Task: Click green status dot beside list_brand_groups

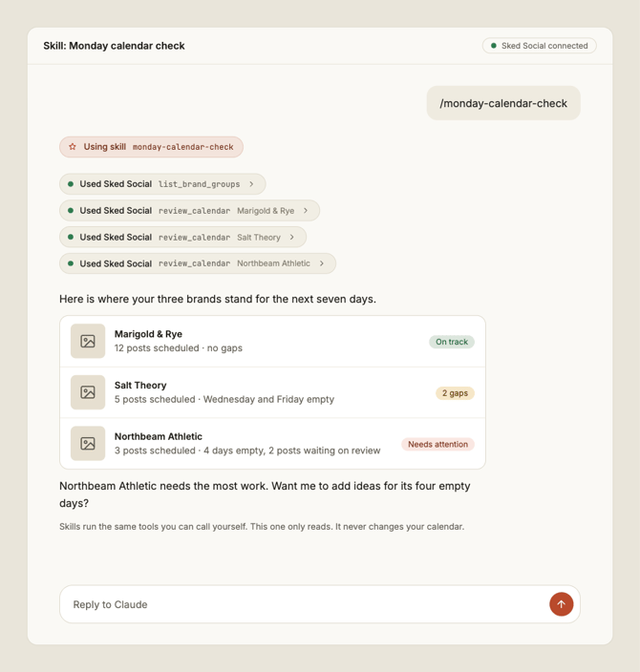Action: point(71,184)
